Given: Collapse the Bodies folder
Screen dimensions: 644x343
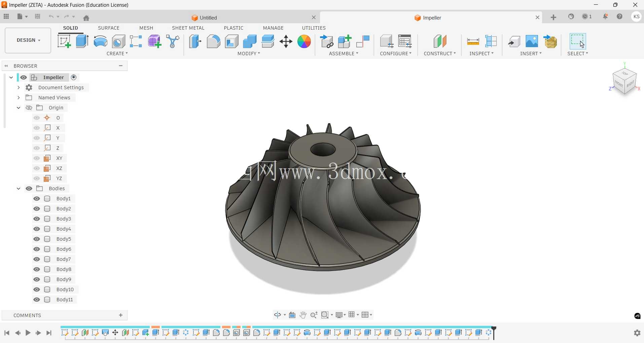Looking at the screenshot, I should click(19, 188).
